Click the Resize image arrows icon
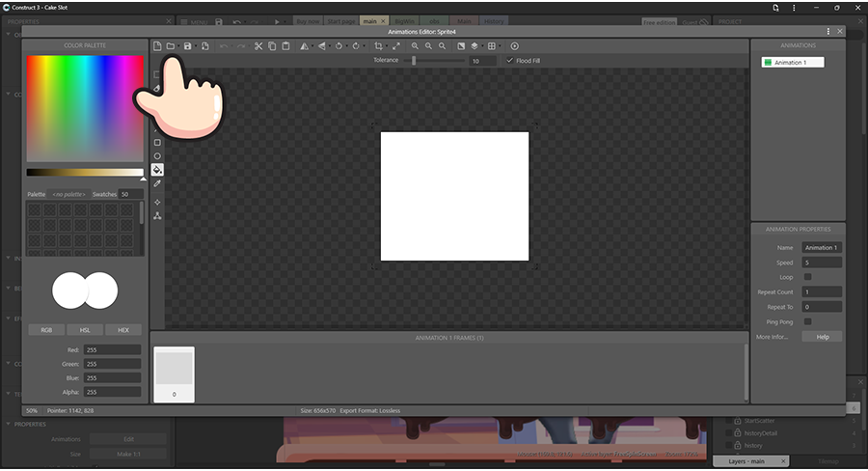This screenshot has width=868, height=471. [395, 45]
